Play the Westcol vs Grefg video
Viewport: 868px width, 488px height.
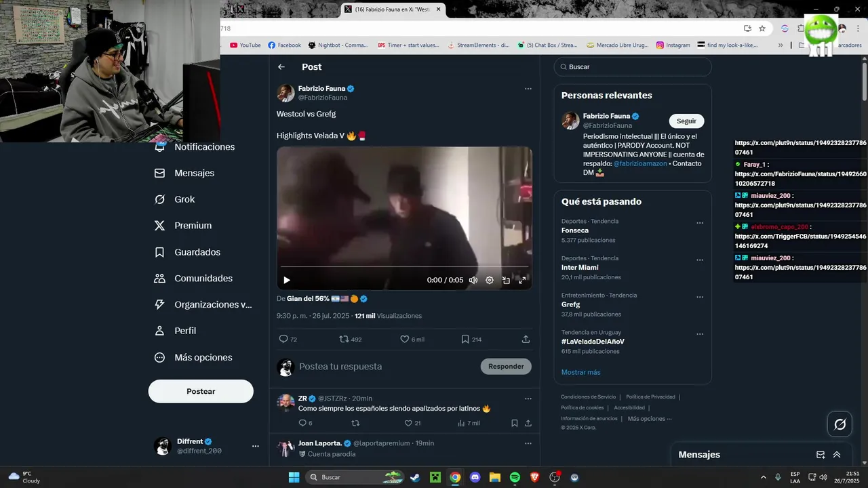tap(287, 280)
